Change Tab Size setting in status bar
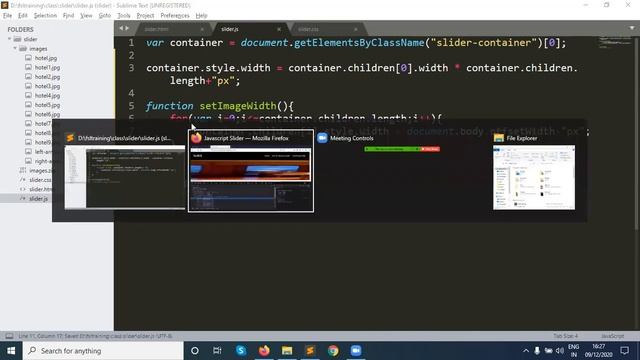 pyautogui.click(x=565, y=336)
